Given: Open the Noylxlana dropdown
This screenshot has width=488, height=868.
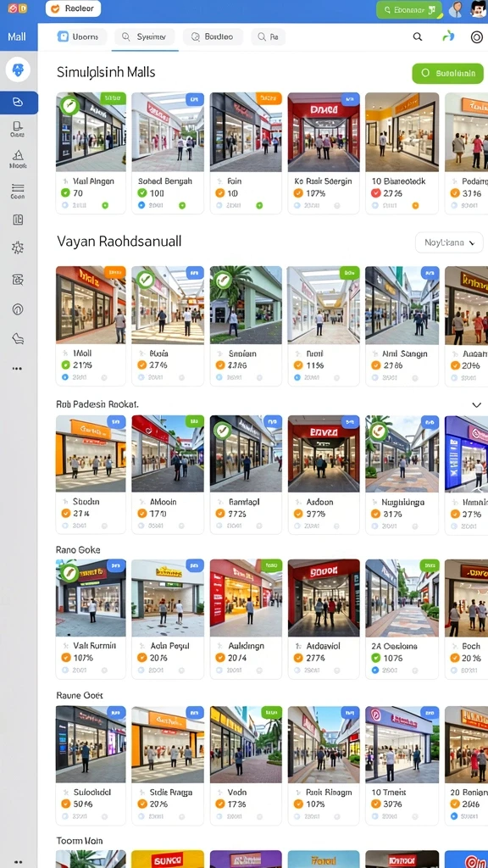Looking at the screenshot, I should 449,242.
